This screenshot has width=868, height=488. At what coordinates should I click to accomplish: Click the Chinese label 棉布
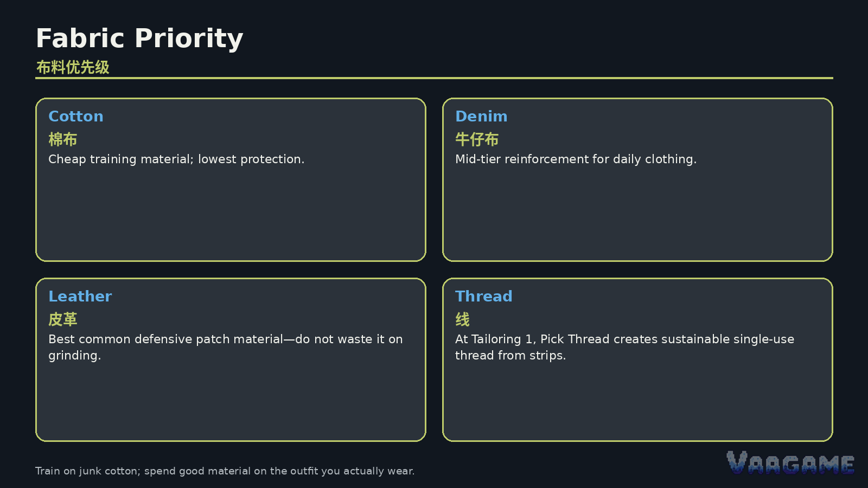click(x=63, y=139)
